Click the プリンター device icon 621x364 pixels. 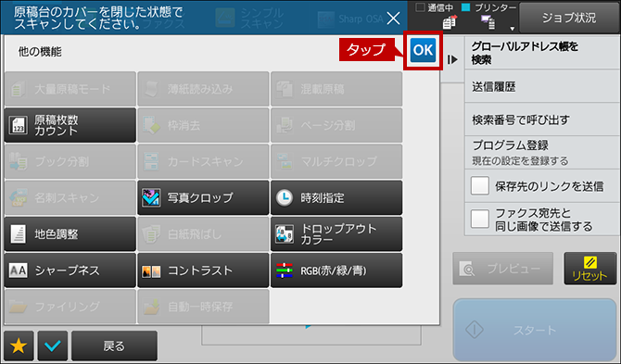pyautogui.click(x=488, y=22)
